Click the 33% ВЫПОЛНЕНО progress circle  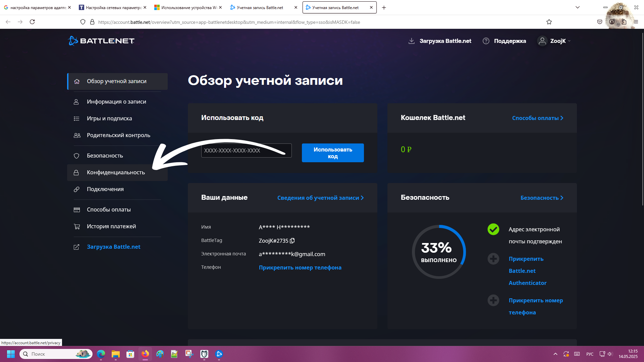[x=439, y=252]
